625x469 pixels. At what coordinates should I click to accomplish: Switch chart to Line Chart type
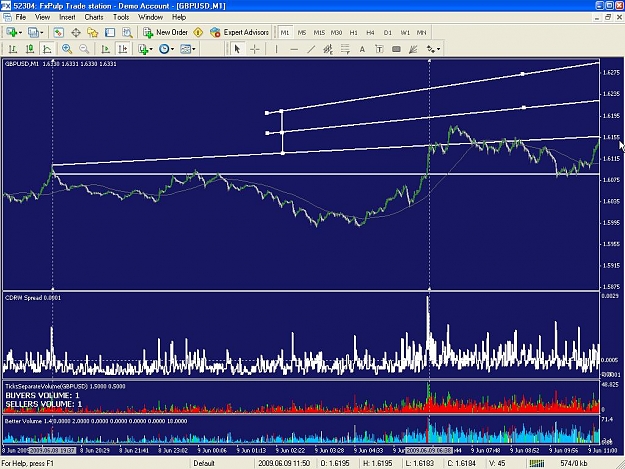47,49
